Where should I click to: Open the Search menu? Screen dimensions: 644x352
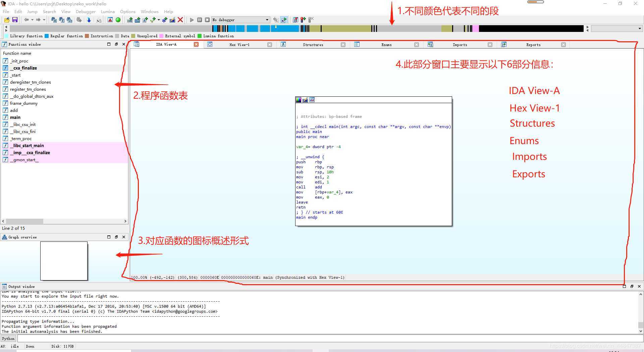pyautogui.click(x=49, y=11)
